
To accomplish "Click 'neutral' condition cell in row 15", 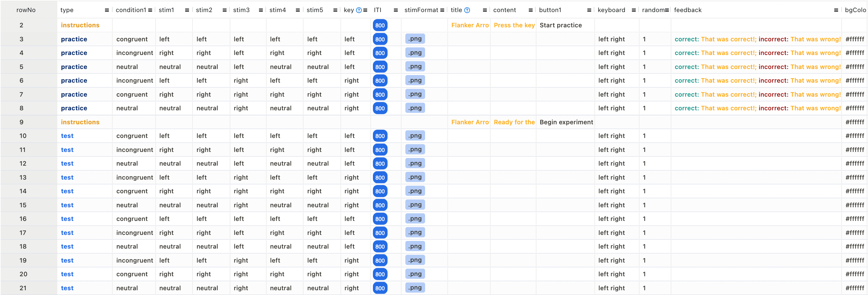I will click(134, 205).
